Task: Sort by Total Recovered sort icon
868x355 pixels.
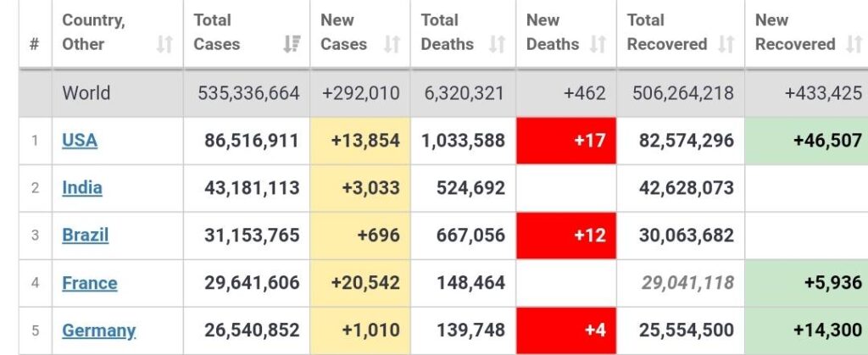Action: (x=726, y=44)
